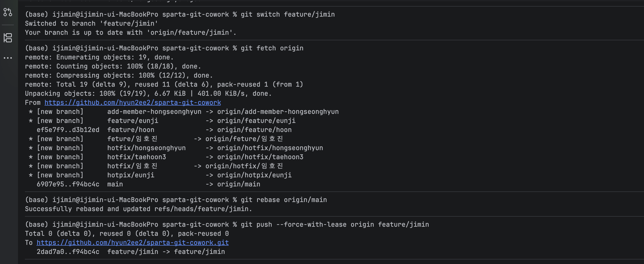
Task: Click the More tool windows ellipsis
Action: [x=8, y=58]
